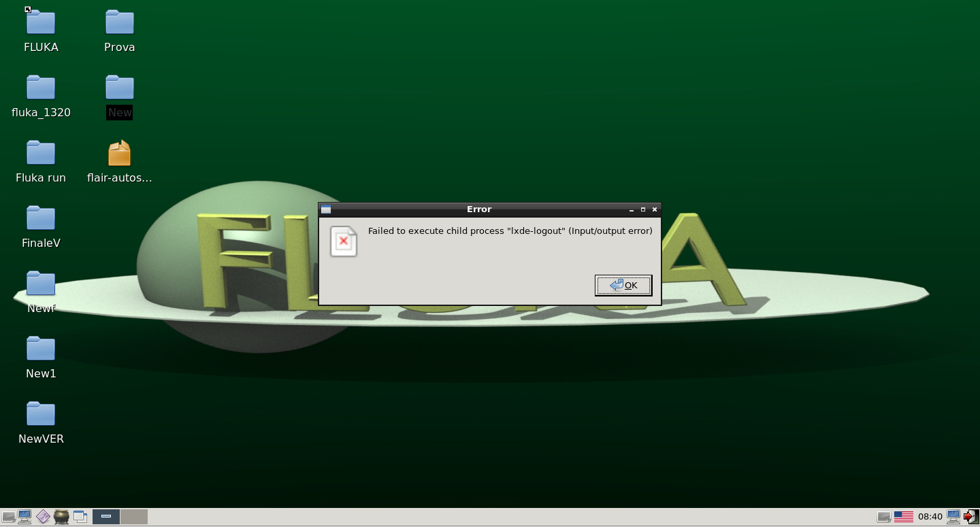Image resolution: width=980 pixels, height=527 pixels.
Task: Click the monitor tray icon next to clock
Action: tap(953, 517)
